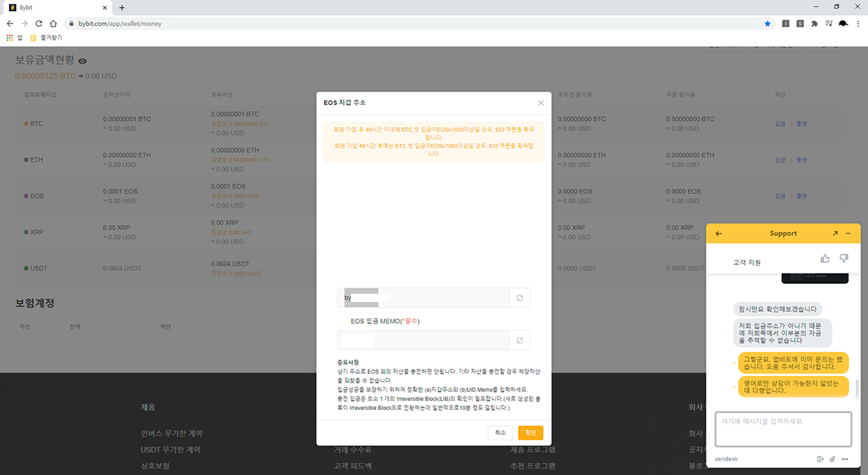The width and height of the screenshot is (868, 475).
Task: Click the browser profile avatar icon
Action: tap(843, 23)
